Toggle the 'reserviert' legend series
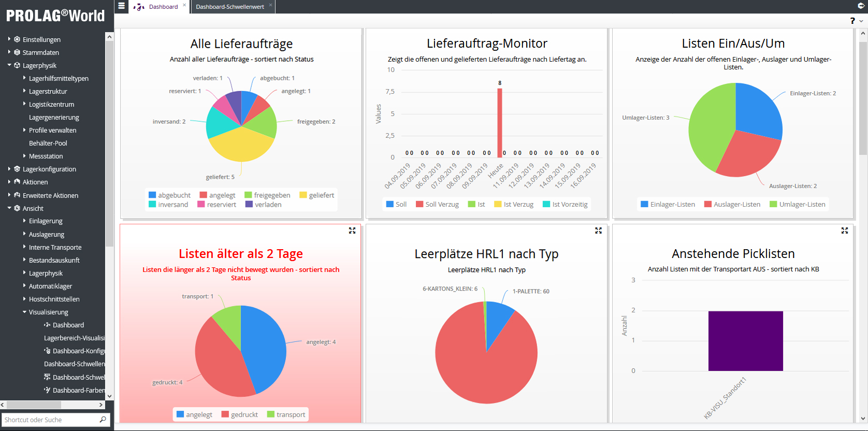 tap(217, 205)
